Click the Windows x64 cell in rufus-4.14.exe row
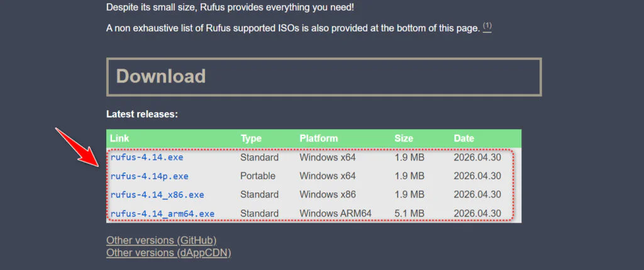644x270 pixels. pos(327,157)
